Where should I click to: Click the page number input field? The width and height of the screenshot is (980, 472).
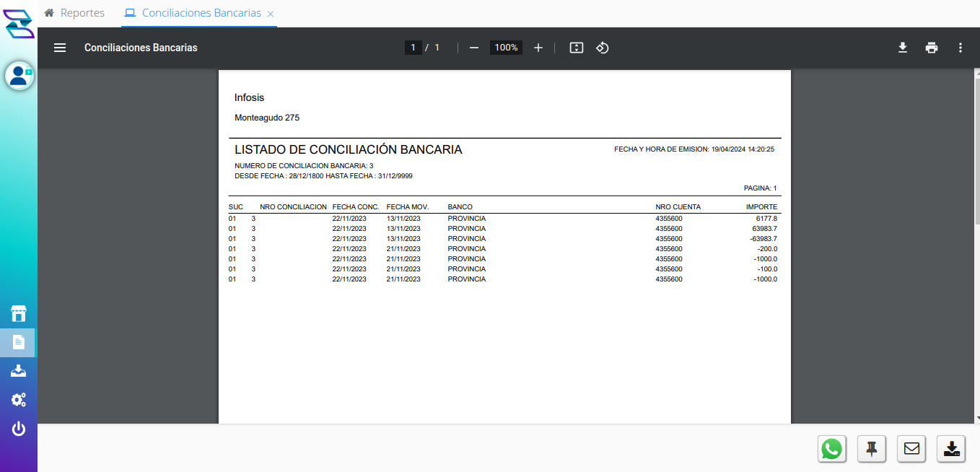[413, 48]
